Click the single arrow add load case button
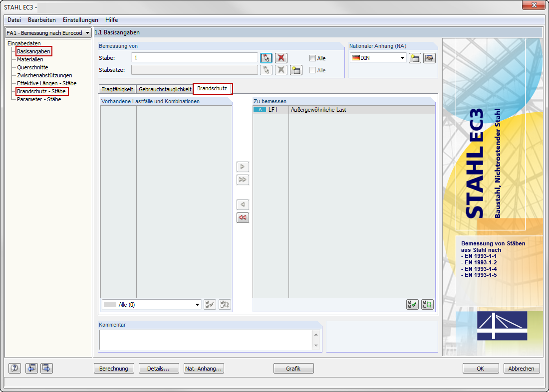The width and height of the screenshot is (549, 392). (x=243, y=166)
